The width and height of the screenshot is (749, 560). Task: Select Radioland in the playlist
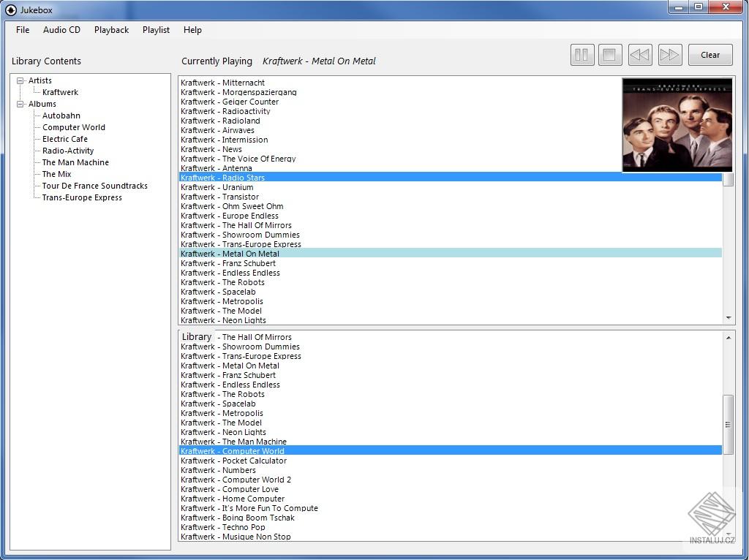(220, 121)
